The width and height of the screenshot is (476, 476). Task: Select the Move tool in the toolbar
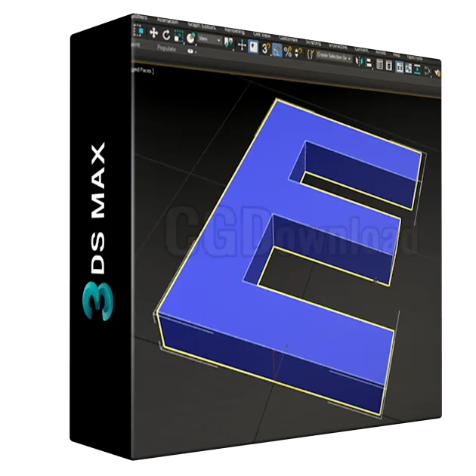coord(153,32)
